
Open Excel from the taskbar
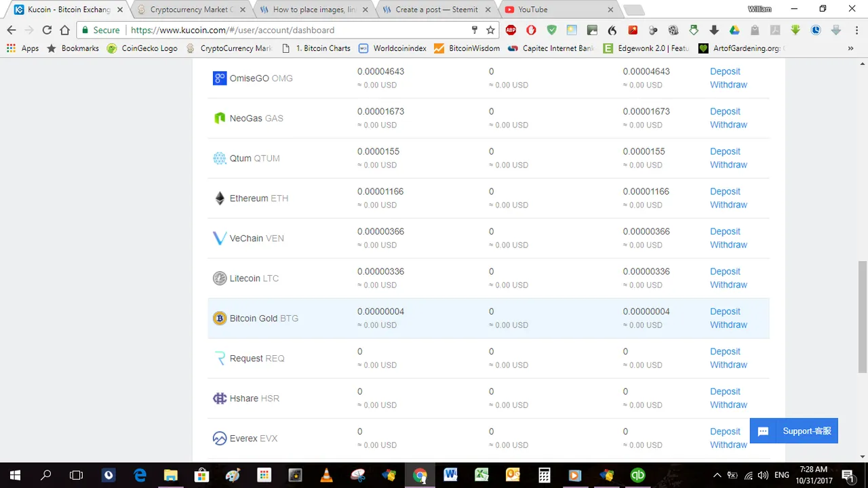pos(481,475)
